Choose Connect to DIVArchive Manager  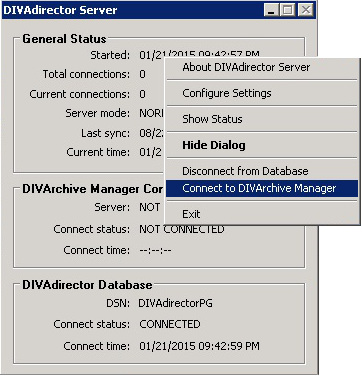point(262,189)
